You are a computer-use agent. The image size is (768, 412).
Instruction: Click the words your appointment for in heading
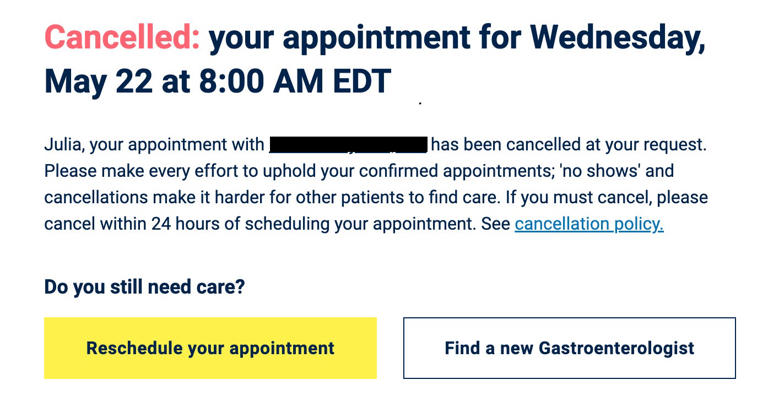pos(365,38)
